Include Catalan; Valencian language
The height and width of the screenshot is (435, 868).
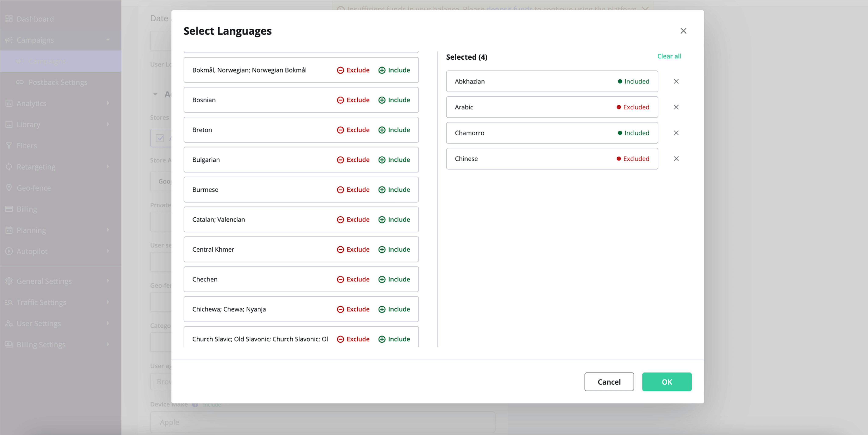pos(394,220)
